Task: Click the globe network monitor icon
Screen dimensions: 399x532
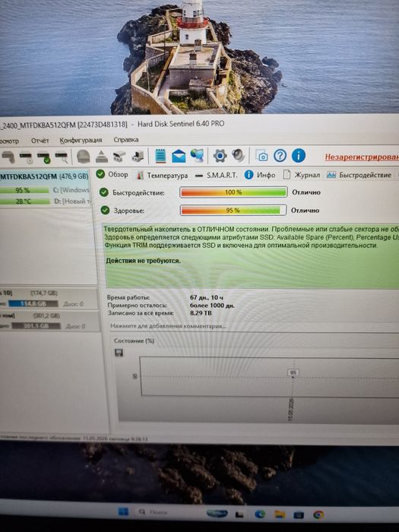Action: coord(197,155)
